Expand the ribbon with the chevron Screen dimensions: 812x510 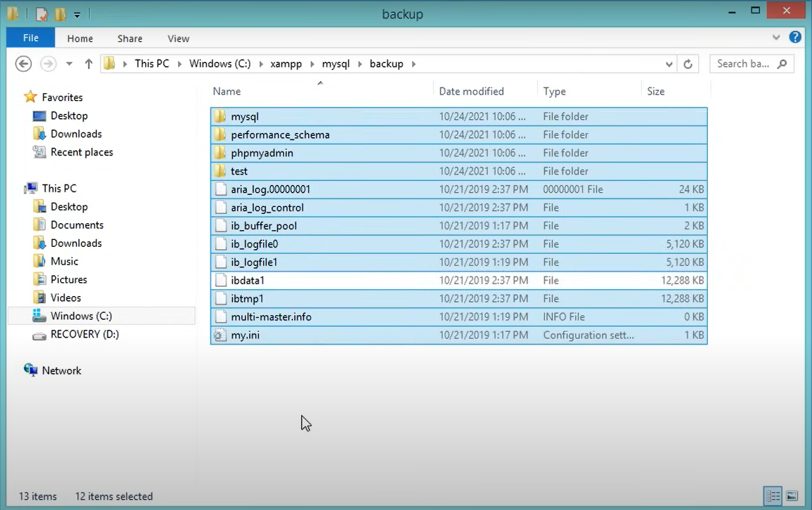point(776,38)
